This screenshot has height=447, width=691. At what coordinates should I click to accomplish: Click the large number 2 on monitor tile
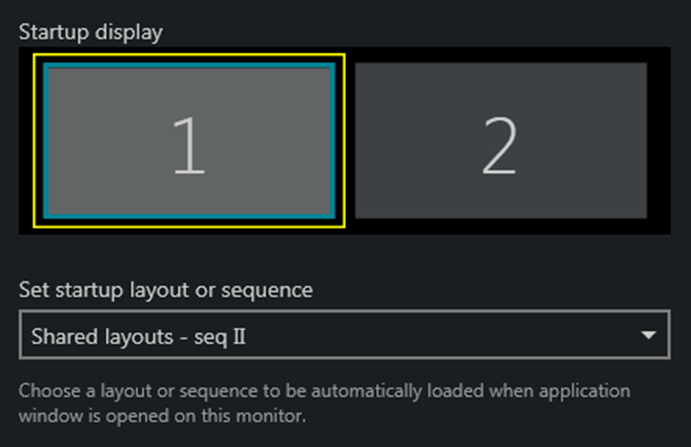tap(499, 147)
